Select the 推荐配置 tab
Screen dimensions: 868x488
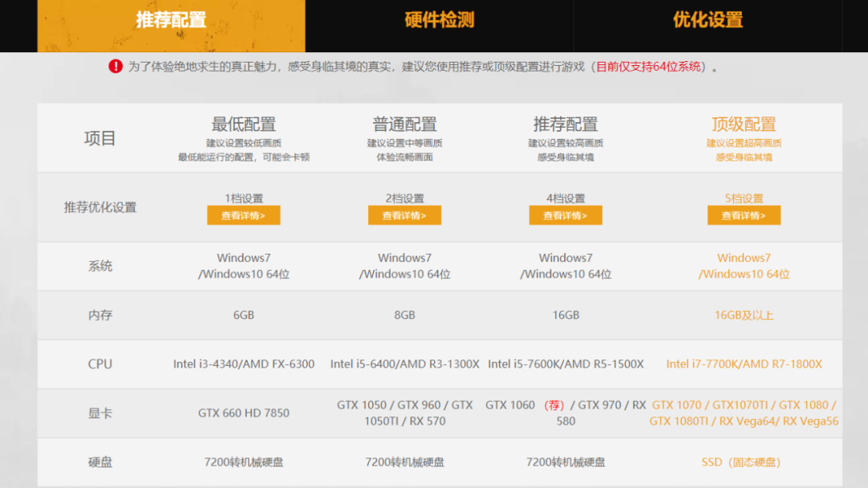pyautogui.click(x=171, y=26)
